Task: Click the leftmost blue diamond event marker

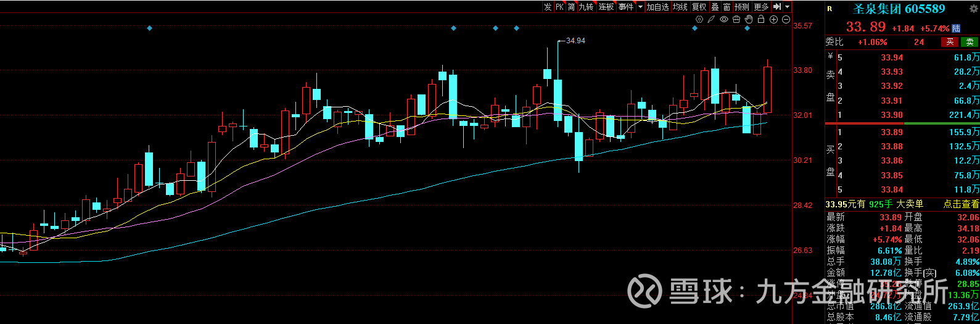Action: pyautogui.click(x=149, y=28)
